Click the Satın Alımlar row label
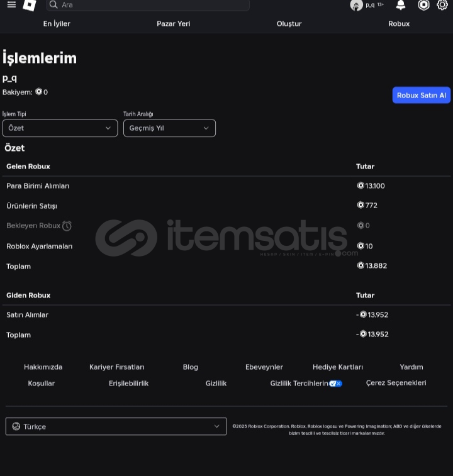The image size is (453, 476). pos(27,315)
